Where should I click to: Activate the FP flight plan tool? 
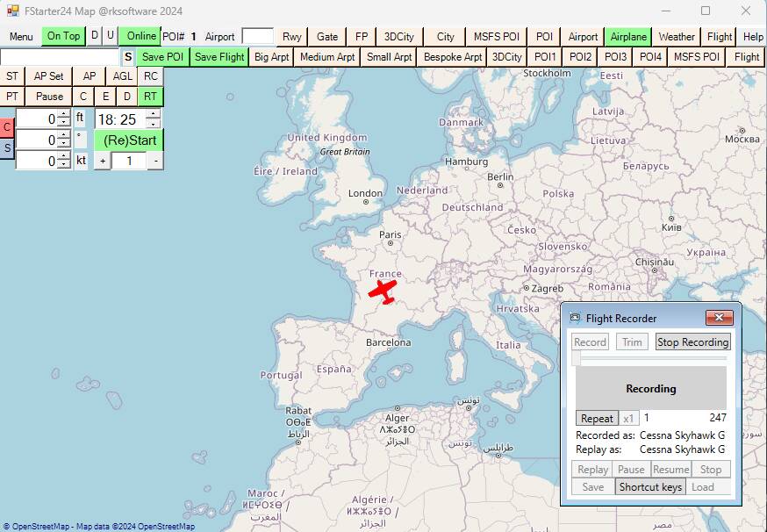[x=362, y=37]
